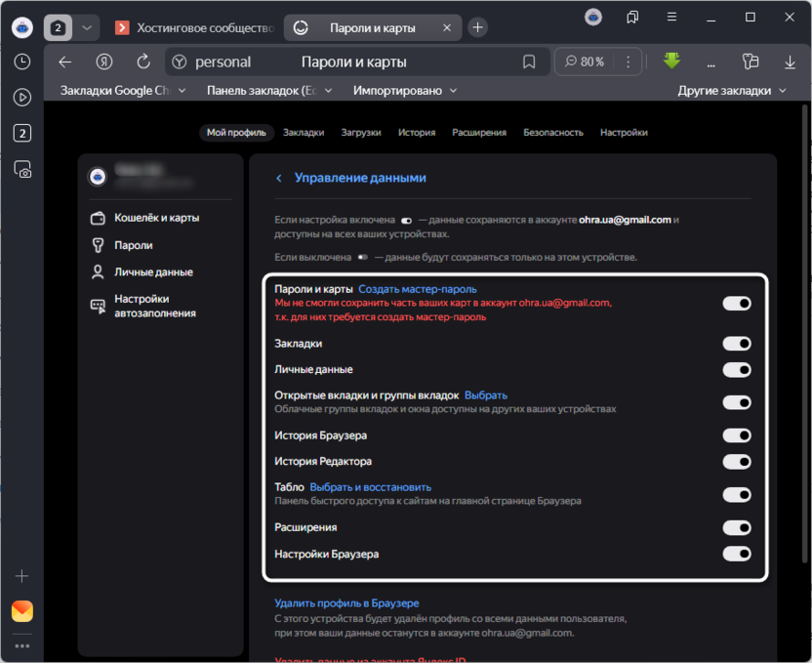Open the Yandex Mail sidebar icon
This screenshot has width=812, height=663.
(x=21, y=611)
